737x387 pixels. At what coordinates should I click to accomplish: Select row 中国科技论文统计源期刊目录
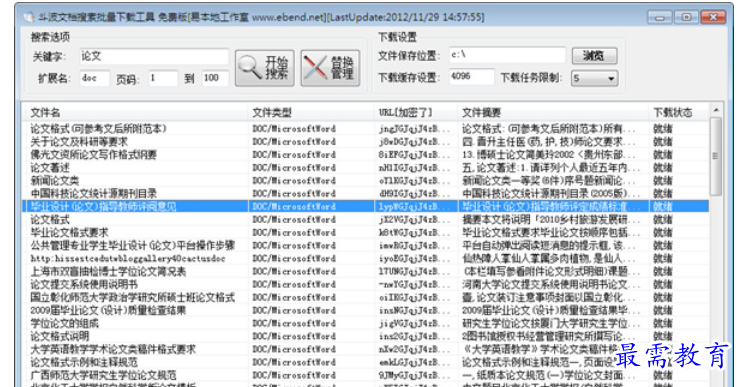point(366,193)
